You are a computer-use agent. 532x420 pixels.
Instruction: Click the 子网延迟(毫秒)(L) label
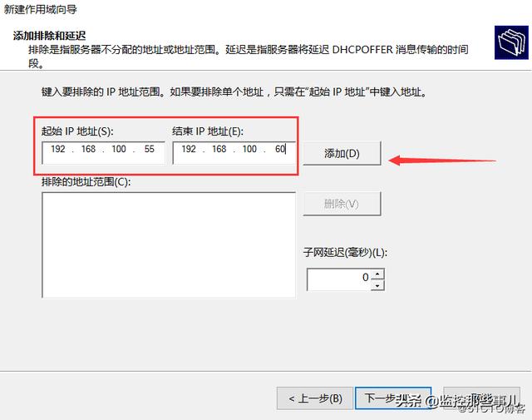tap(346, 253)
